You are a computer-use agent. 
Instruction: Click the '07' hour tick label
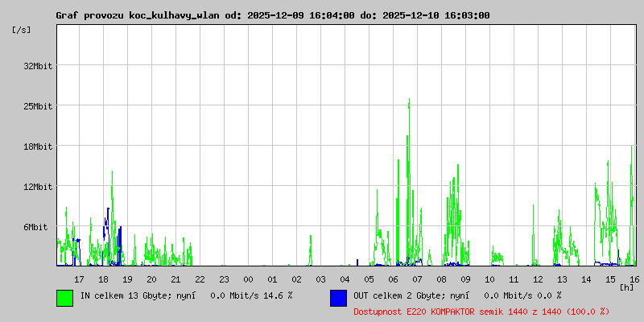[x=417, y=279]
